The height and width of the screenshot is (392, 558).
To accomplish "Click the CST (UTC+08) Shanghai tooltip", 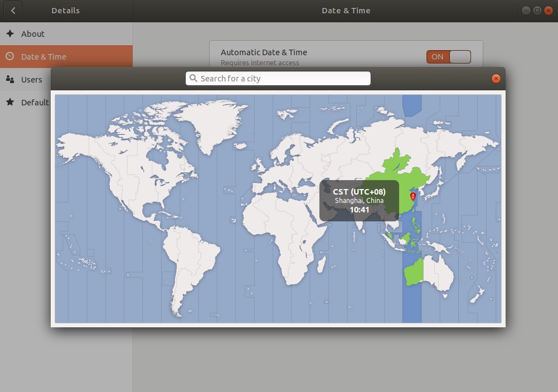I will pos(359,201).
